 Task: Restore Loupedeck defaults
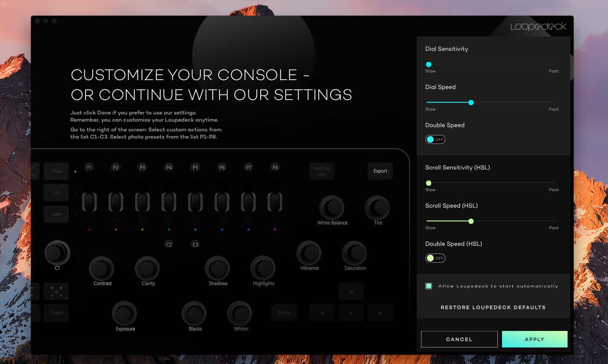pos(493,307)
